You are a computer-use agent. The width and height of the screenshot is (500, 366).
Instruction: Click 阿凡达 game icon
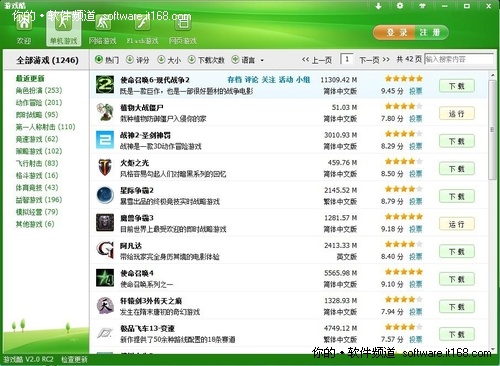[105, 250]
